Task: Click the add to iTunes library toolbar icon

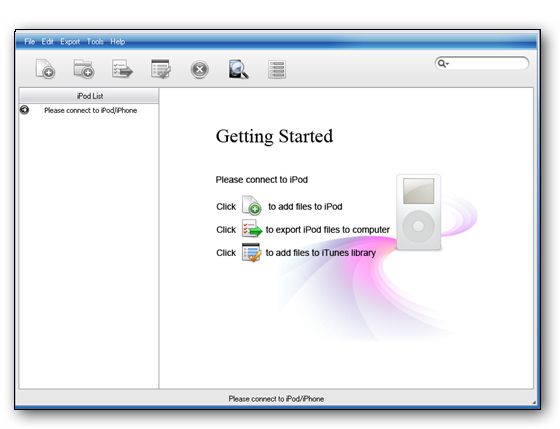Action: 161,69
